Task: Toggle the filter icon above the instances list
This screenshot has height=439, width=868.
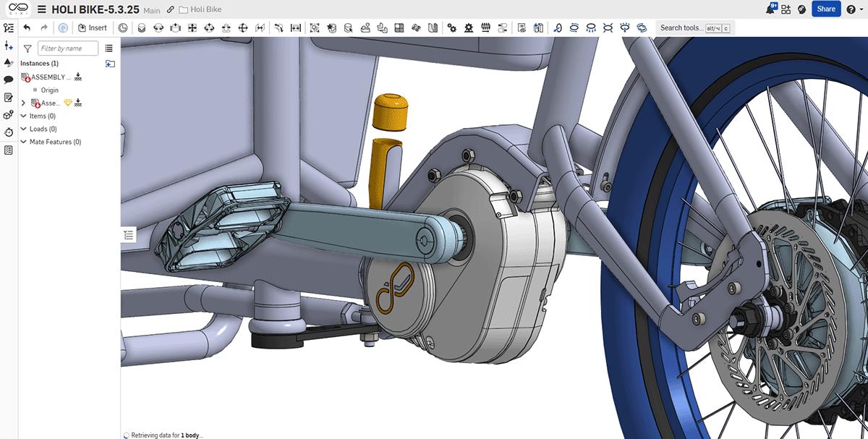Action: 27,48
